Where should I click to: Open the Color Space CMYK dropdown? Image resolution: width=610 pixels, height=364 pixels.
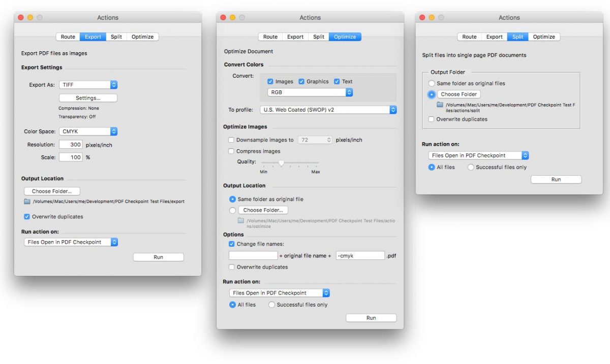click(89, 131)
